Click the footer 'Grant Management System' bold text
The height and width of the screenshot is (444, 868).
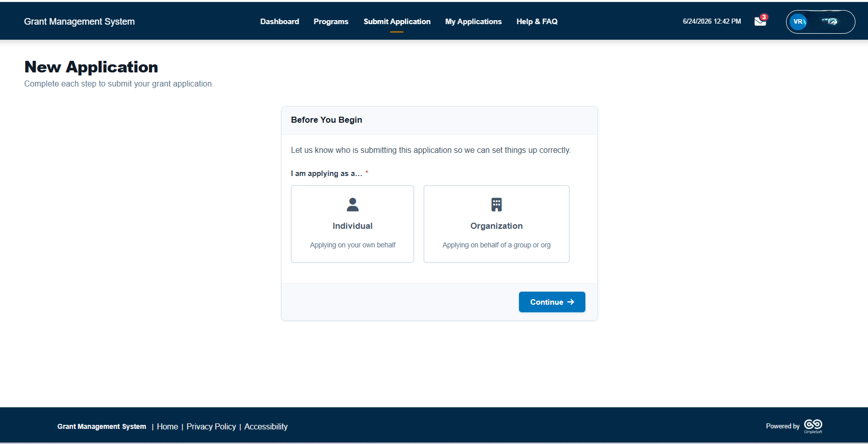click(x=102, y=426)
